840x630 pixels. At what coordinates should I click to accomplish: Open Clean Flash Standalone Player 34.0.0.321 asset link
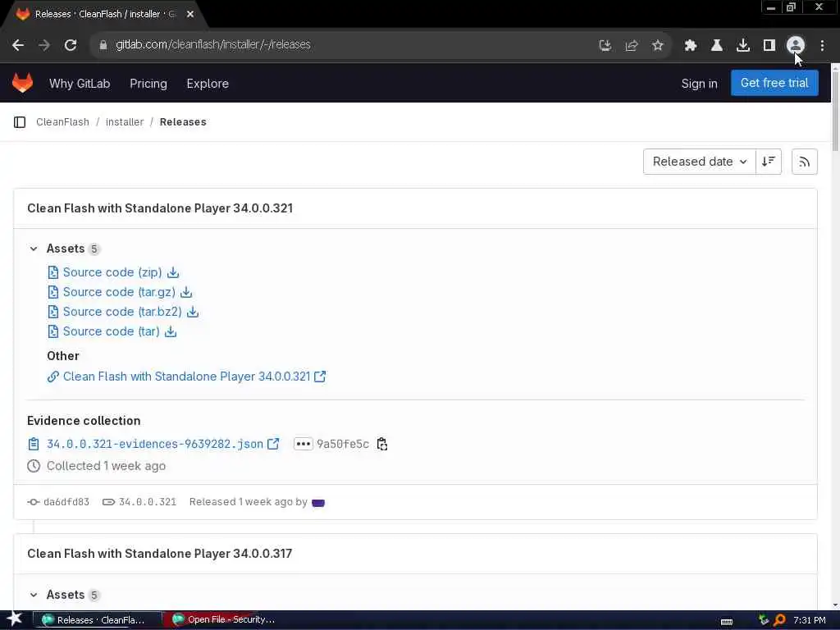pyautogui.click(x=186, y=377)
